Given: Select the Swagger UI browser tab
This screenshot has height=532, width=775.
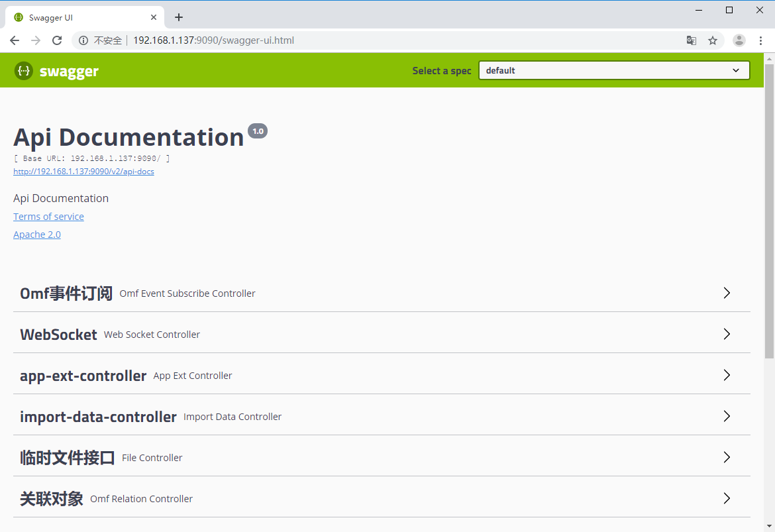Looking at the screenshot, I should [84, 17].
